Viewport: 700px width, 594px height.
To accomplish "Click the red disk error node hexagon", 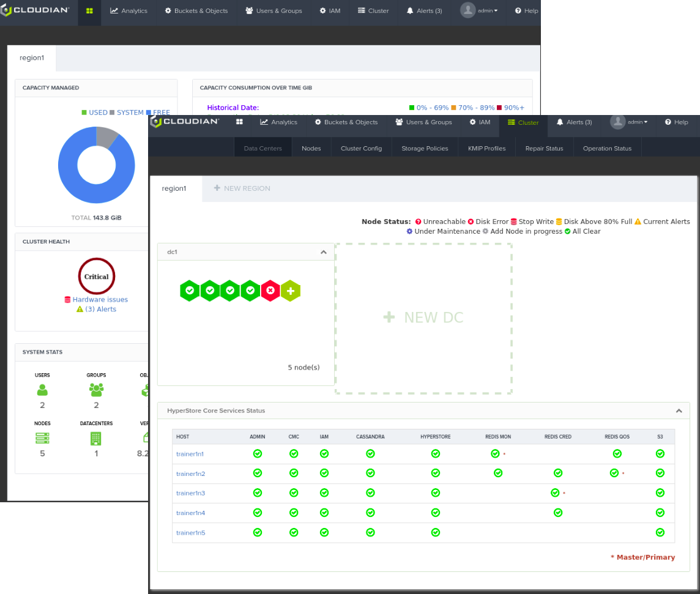I will click(270, 291).
